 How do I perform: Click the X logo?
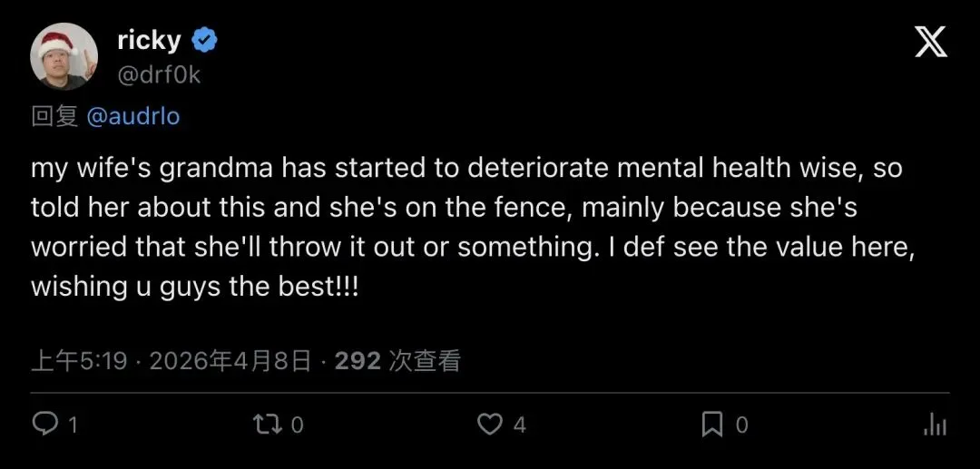click(931, 42)
